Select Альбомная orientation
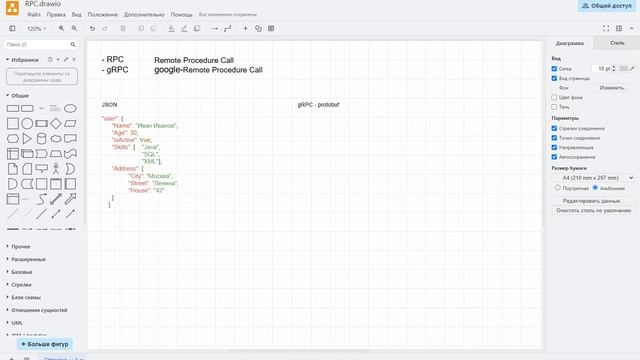Screen dimensions: 640x360 tap(595, 188)
